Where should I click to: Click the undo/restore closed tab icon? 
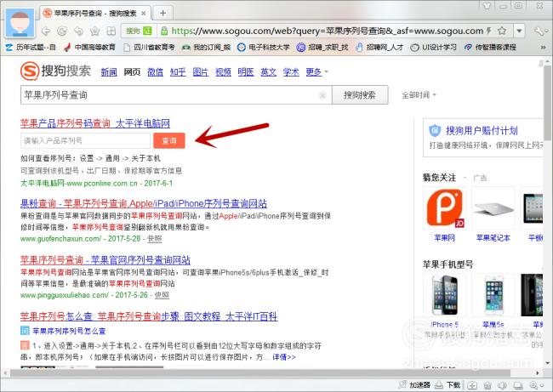point(78,31)
